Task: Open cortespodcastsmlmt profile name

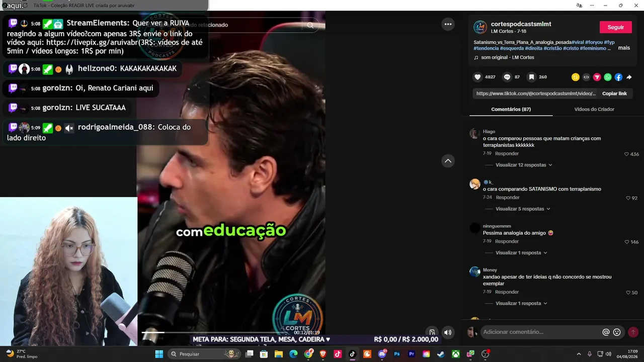Action: (521, 24)
